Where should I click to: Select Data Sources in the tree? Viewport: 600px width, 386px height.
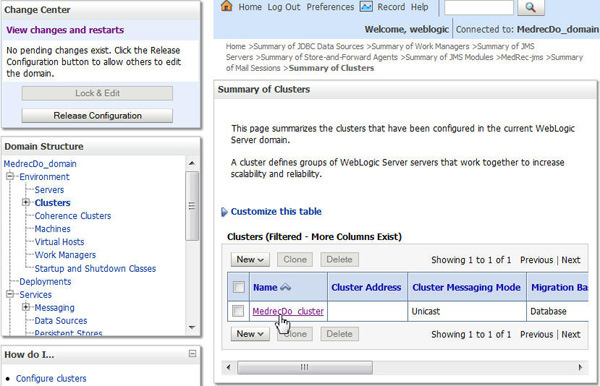[61, 321]
